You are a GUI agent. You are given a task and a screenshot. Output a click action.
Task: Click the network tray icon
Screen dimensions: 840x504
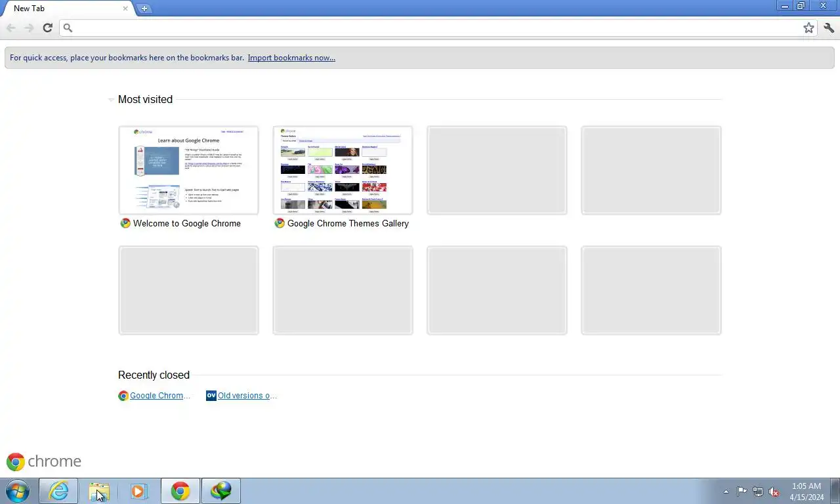tap(758, 492)
